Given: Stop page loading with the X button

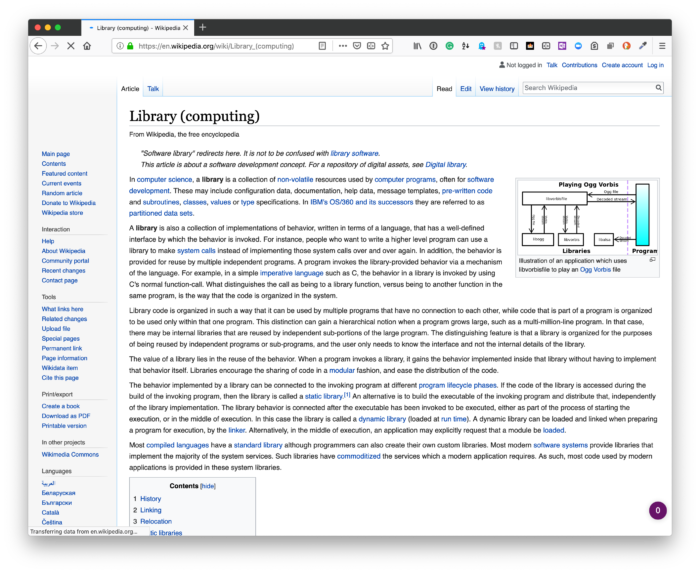Looking at the screenshot, I should 71,46.
